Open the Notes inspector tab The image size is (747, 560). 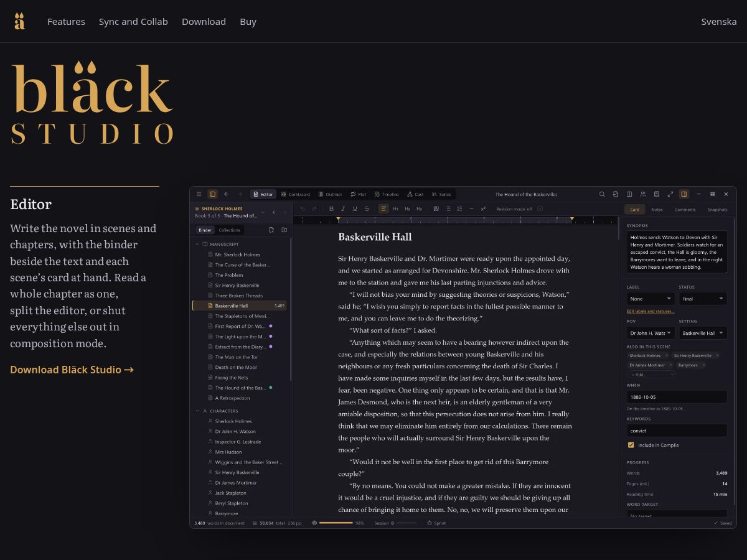(657, 210)
